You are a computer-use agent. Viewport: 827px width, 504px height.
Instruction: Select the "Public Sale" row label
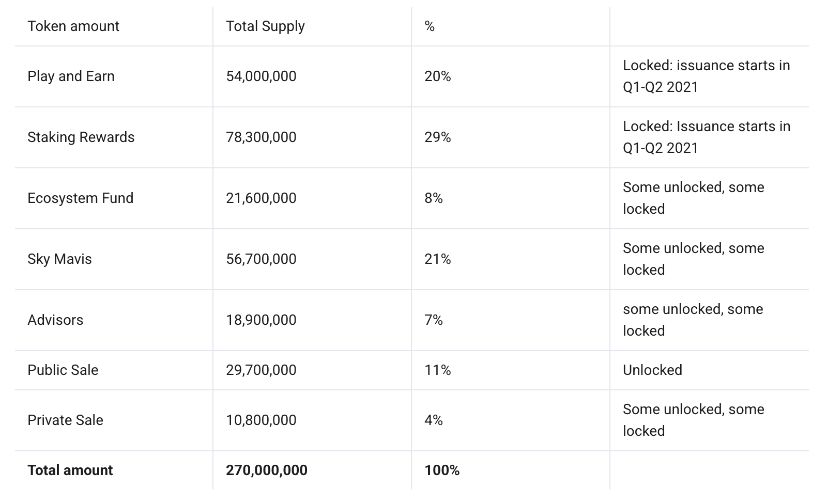point(63,370)
